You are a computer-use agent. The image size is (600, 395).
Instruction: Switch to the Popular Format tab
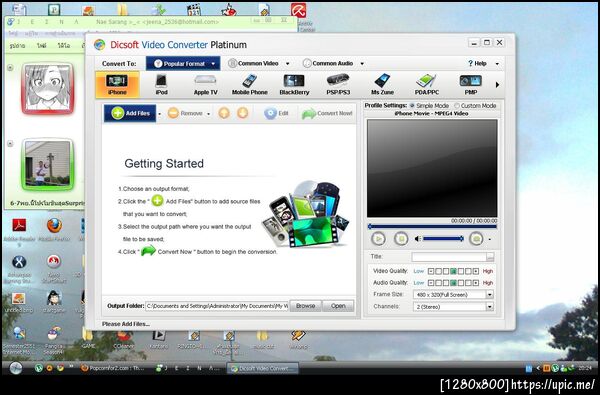pos(183,64)
